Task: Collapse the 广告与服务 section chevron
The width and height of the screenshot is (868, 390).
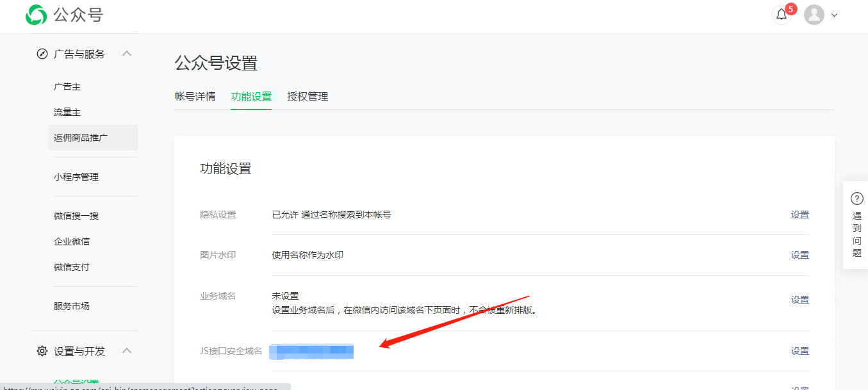Action: pos(127,54)
